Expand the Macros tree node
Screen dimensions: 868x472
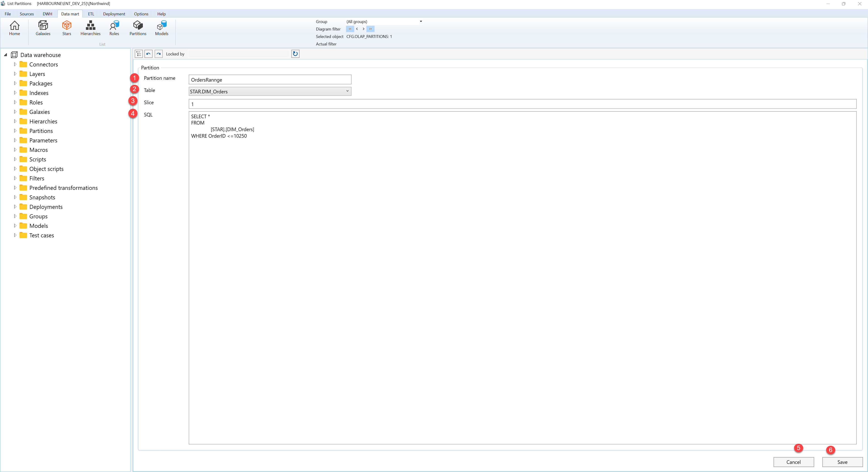click(x=15, y=150)
